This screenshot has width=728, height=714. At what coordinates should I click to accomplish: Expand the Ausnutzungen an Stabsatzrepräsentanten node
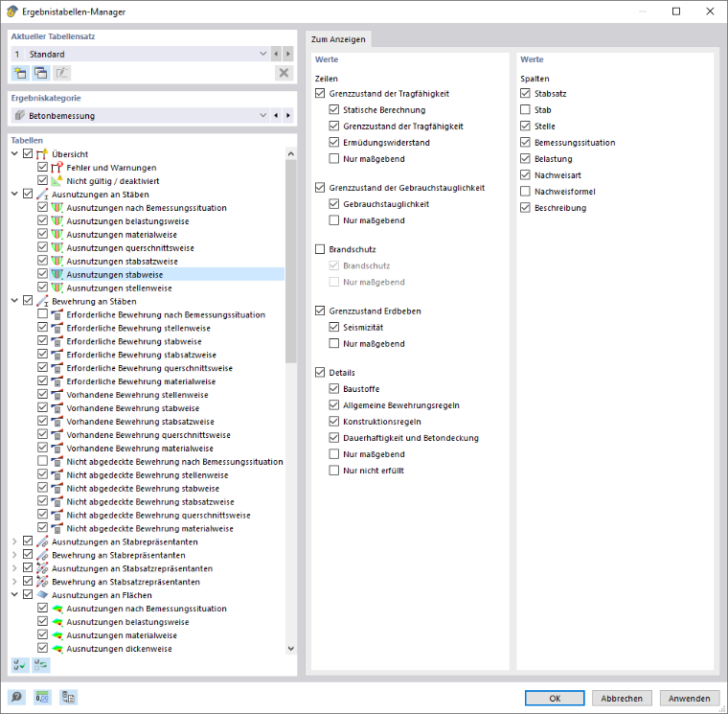pos(14,567)
